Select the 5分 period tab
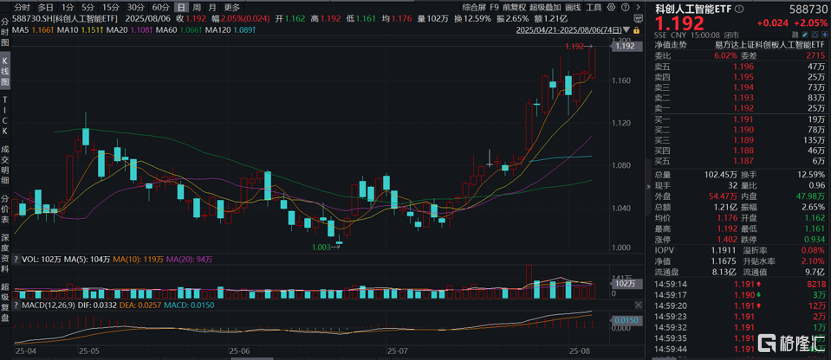Screen dimensions: 832x360 pos(87,7)
